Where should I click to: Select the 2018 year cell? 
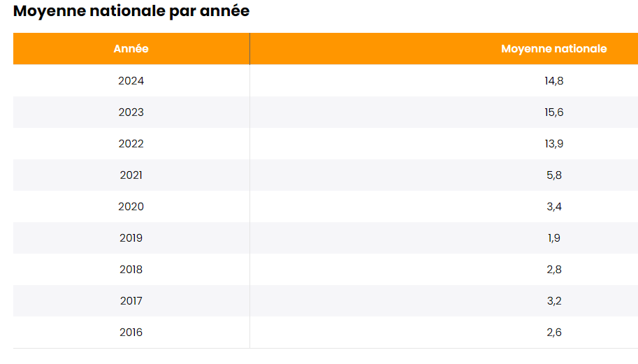[x=131, y=270]
